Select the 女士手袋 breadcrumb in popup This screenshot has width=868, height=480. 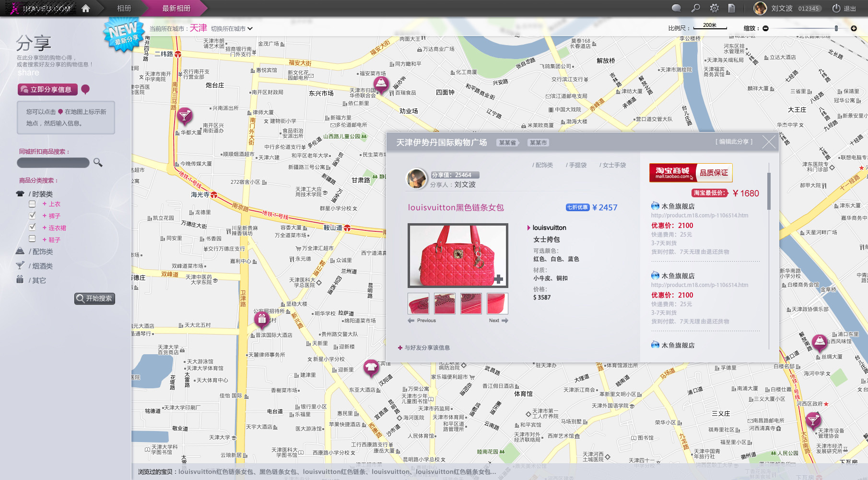613,165
